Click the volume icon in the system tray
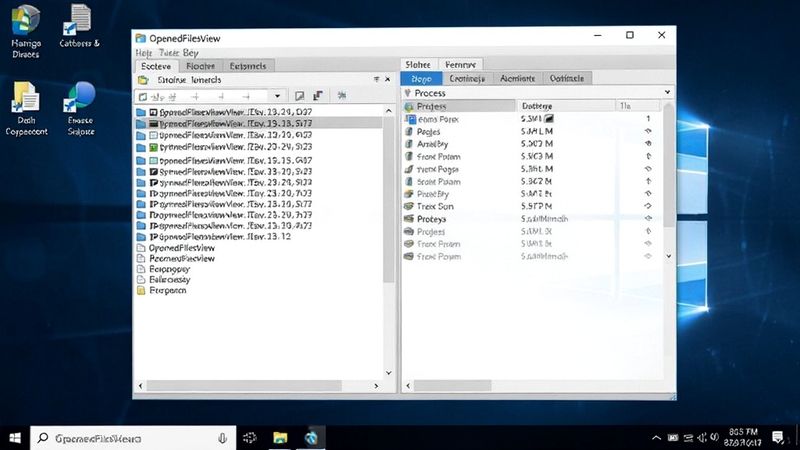The width and height of the screenshot is (800, 450). point(703,438)
